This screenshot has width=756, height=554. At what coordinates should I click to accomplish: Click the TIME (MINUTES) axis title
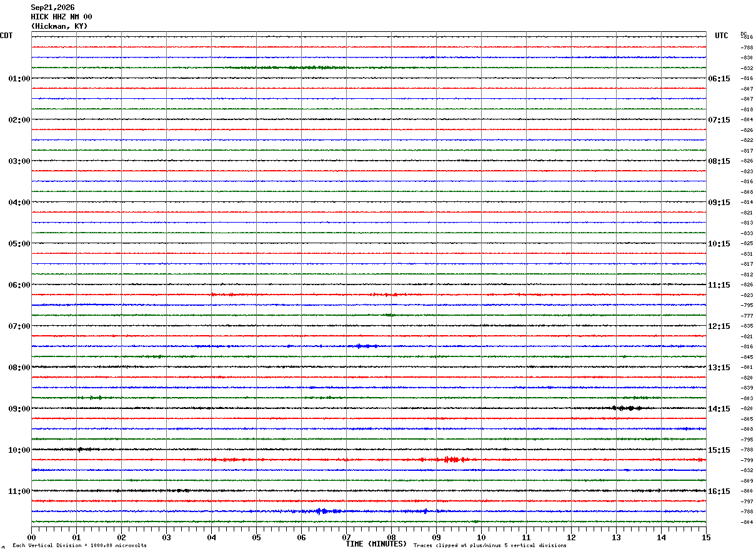(376, 544)
